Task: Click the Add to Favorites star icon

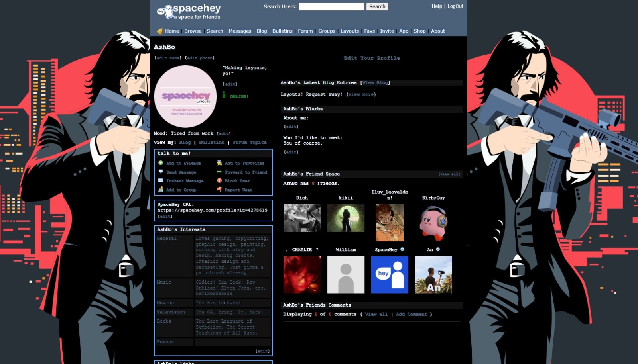Action: (x=219, y=163)
